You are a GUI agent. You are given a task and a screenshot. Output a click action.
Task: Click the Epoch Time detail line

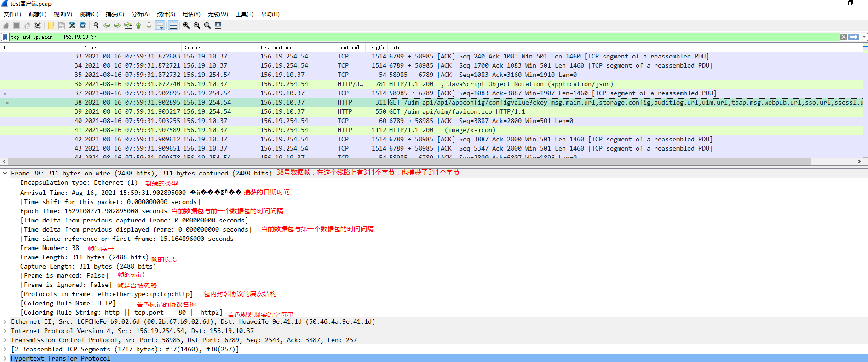pyautogui.click(x=93, y=211)
